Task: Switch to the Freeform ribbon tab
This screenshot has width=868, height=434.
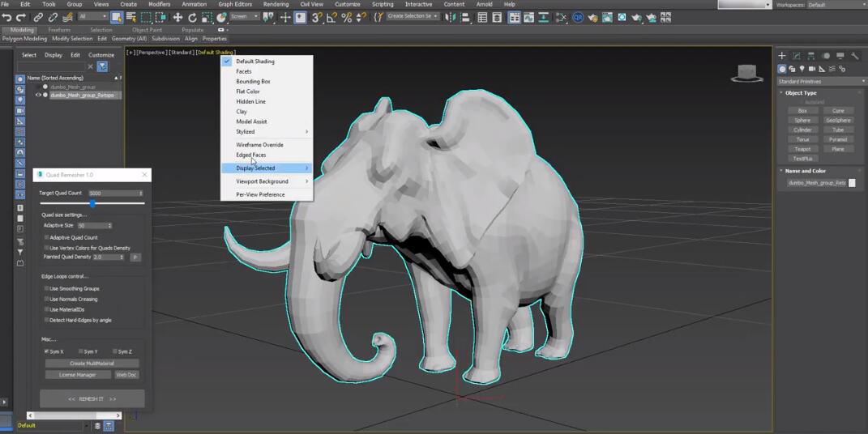Action: coord(59,30)
